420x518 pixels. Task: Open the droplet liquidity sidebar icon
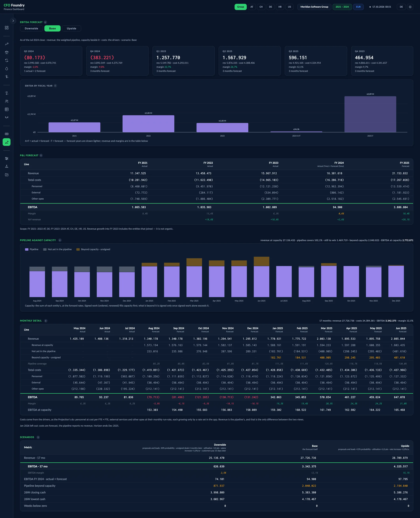click(x=7, y=68)
